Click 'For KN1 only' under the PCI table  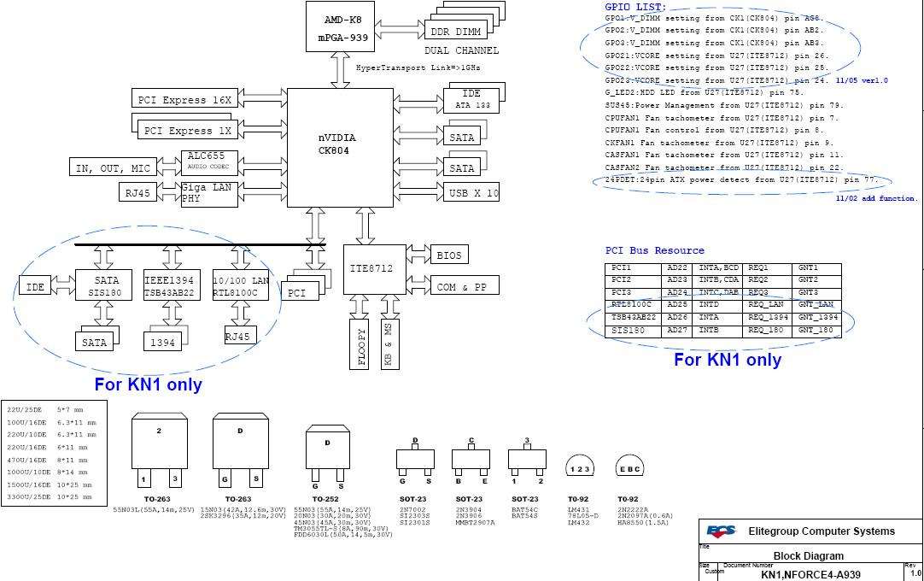[x=728, y=359]
